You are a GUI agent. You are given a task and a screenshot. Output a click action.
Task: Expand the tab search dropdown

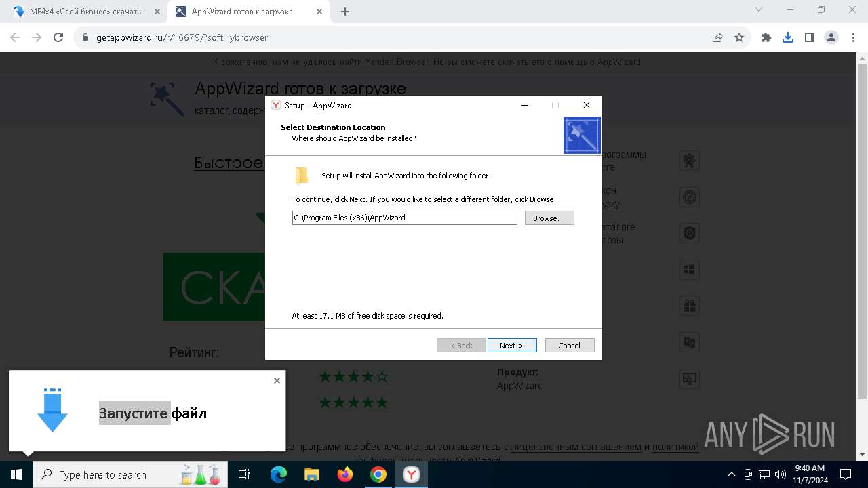[759, 10]
